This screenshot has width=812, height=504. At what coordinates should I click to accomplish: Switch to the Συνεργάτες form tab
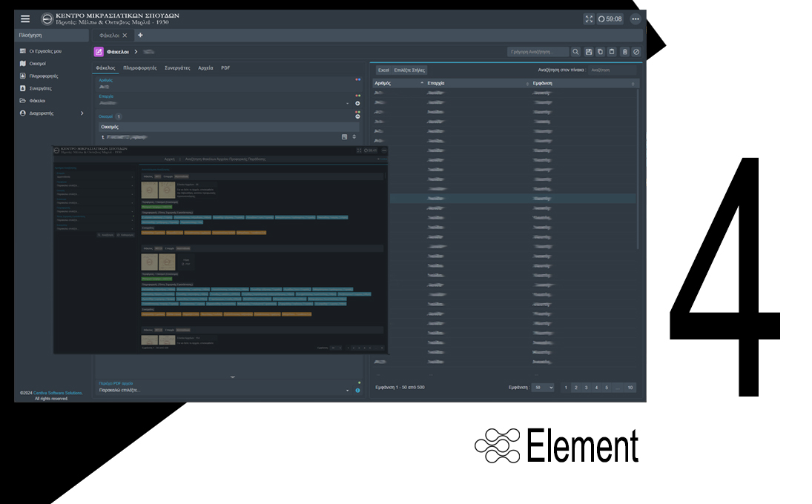pyautogui.click(x=177, y=67)
